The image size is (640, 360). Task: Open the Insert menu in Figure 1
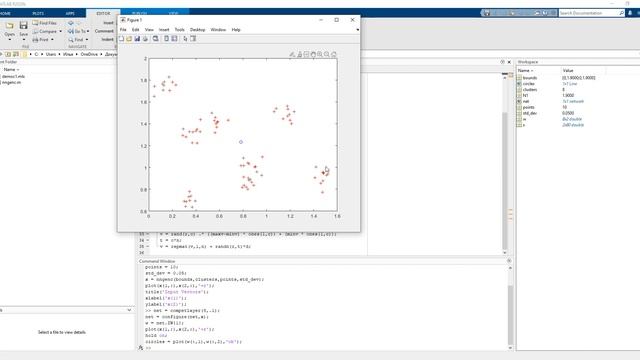tap(164, 30)
